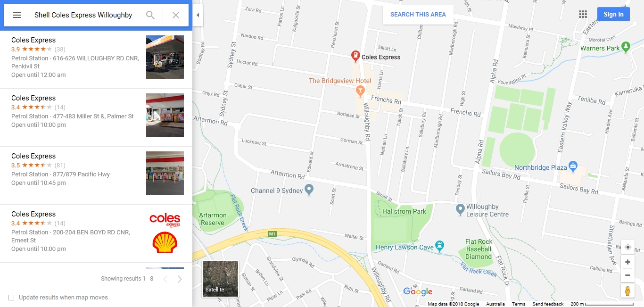This screenshot has width=644, height=307.
Task: Open Coles Express Willoughby Rd result
Action: tap(96, 59)
